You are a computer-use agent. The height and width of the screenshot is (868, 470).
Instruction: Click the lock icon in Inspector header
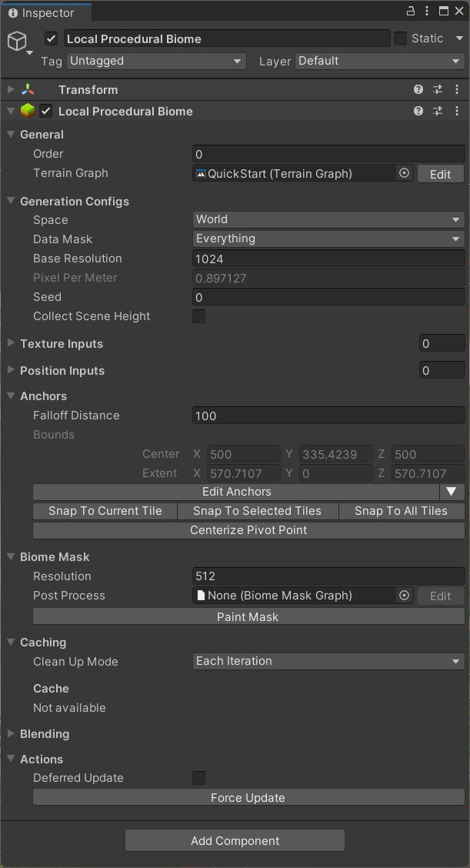(x=411, y=11)
